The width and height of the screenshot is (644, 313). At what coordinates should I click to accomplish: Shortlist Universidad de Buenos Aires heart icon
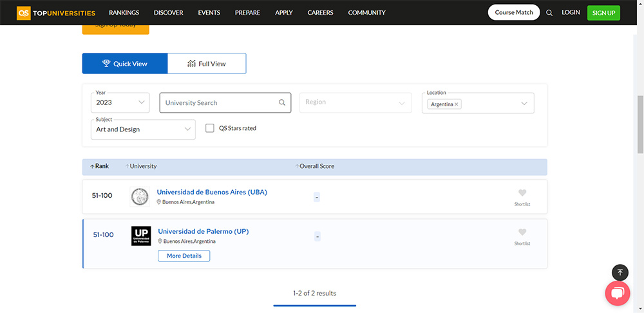click(x=522, y=193)
